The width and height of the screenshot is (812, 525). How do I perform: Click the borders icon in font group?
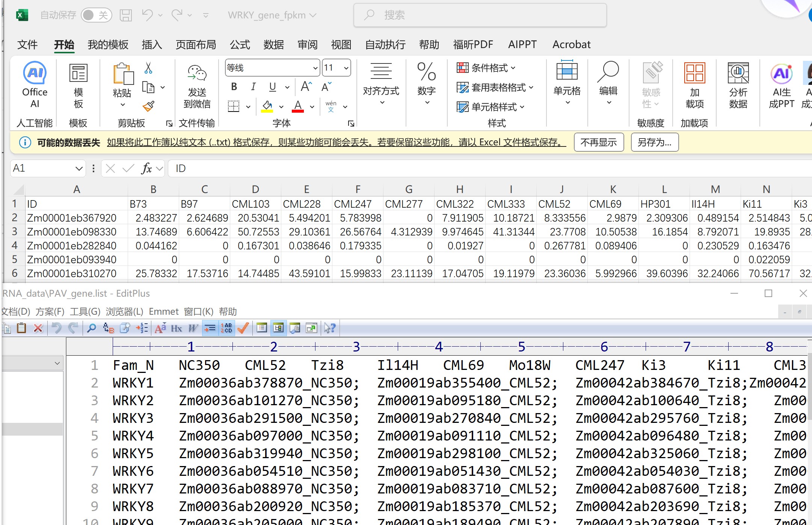tap(234, 106)
